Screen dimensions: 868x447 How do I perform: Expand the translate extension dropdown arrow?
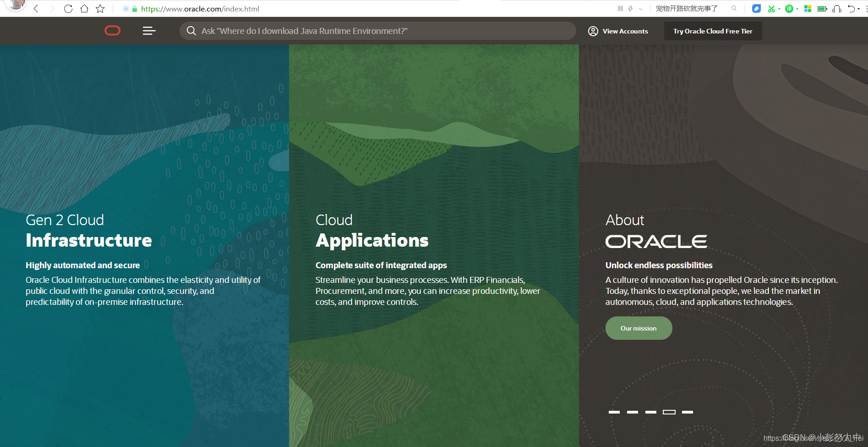[797, 9]
